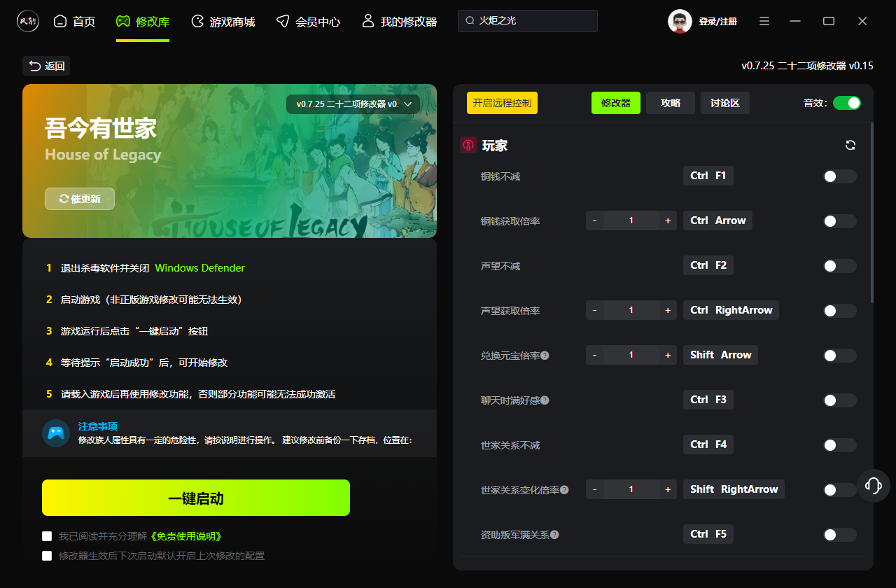The width and height of the screenshot is (896, 588).
Task: Toggle 资助叛军满关系 switch
Action: pos(839,535)
